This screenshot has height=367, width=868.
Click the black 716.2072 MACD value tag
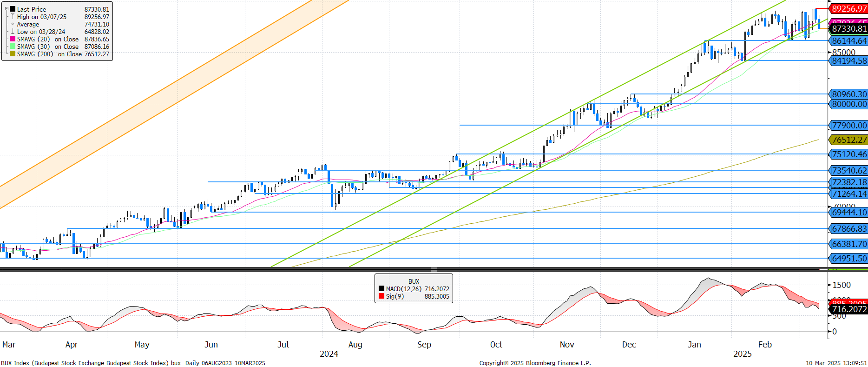pos(848,309)
